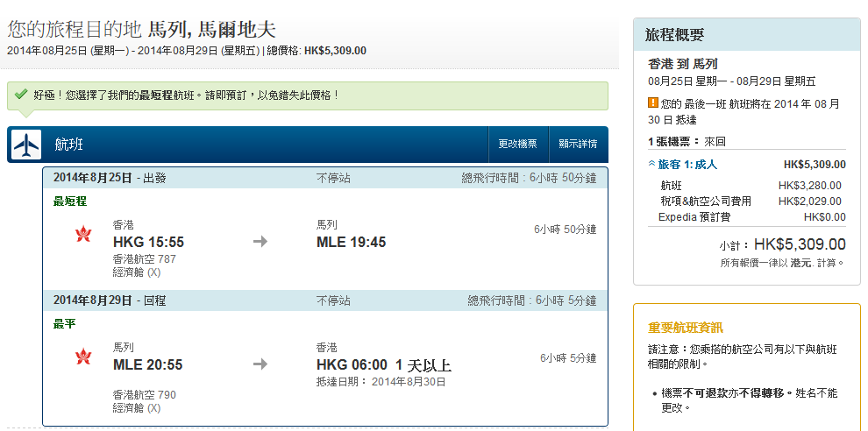868x431 pixels.
Task: Click the green checkmark confirmation icon
Action: tap(21, 94)
